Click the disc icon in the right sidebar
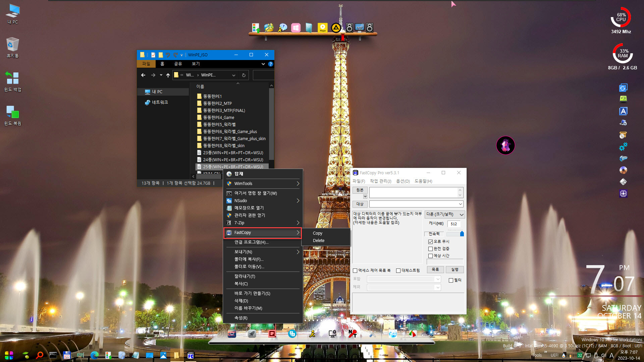 pos(623,170)
